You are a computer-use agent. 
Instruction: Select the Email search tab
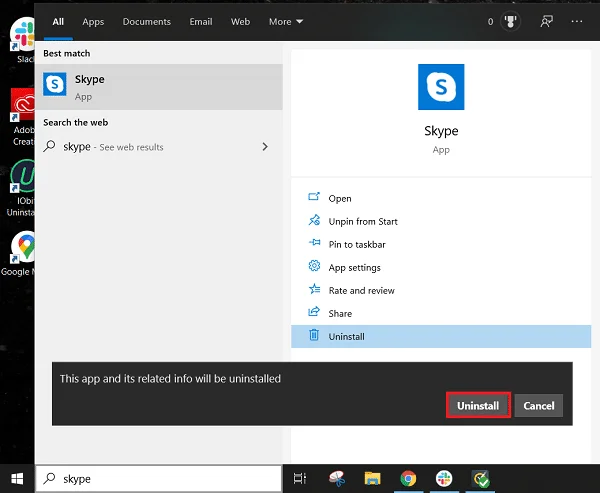pos(201,22)
